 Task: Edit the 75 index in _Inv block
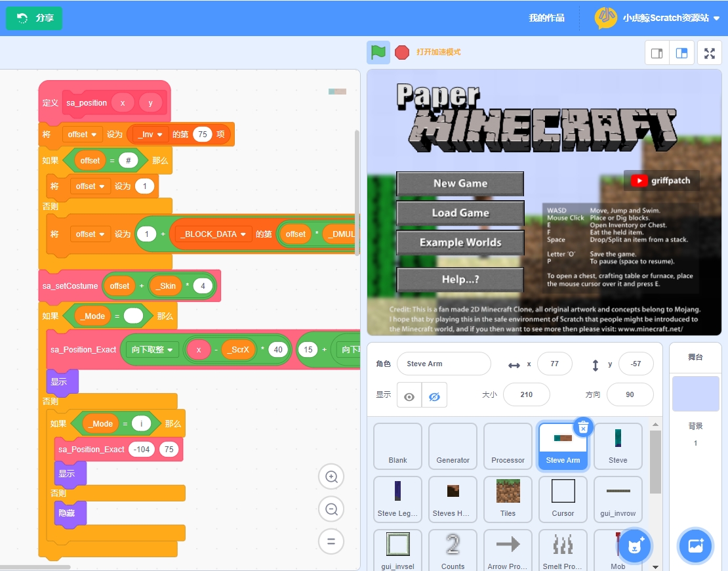(x=203, y=135)
